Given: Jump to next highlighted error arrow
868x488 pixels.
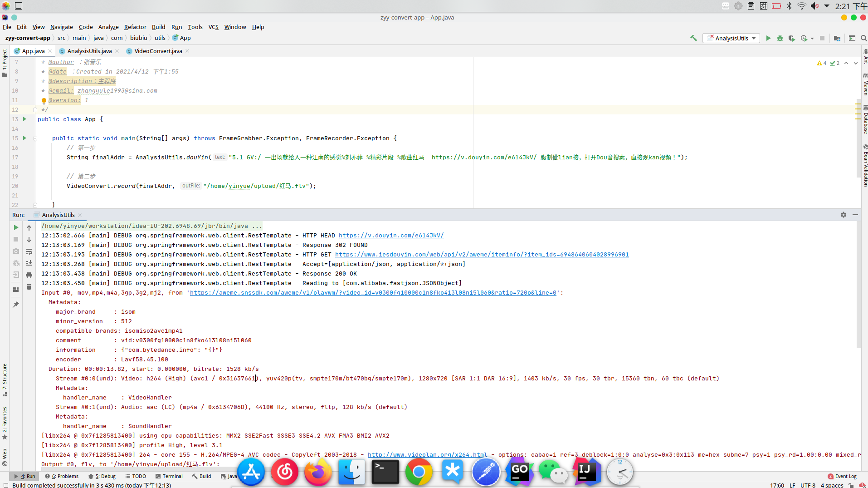Looking at the screenshot, I should pyautogui.click(x=856, y=63).
